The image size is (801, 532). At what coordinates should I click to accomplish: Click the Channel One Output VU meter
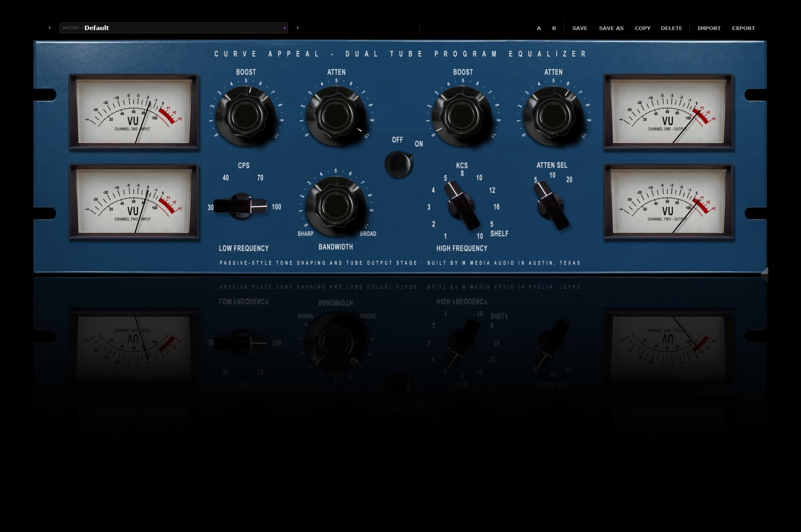click(x=668, y=111)
